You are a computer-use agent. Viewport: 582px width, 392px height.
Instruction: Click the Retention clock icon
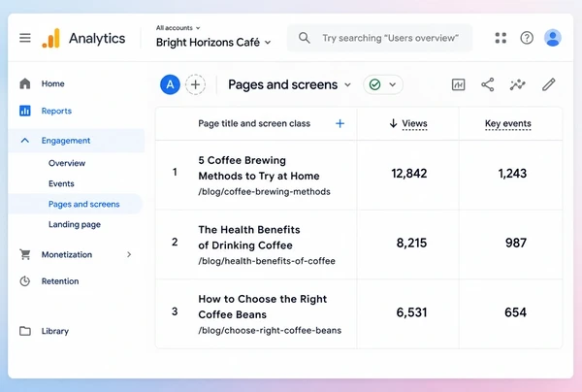(25, 281)
